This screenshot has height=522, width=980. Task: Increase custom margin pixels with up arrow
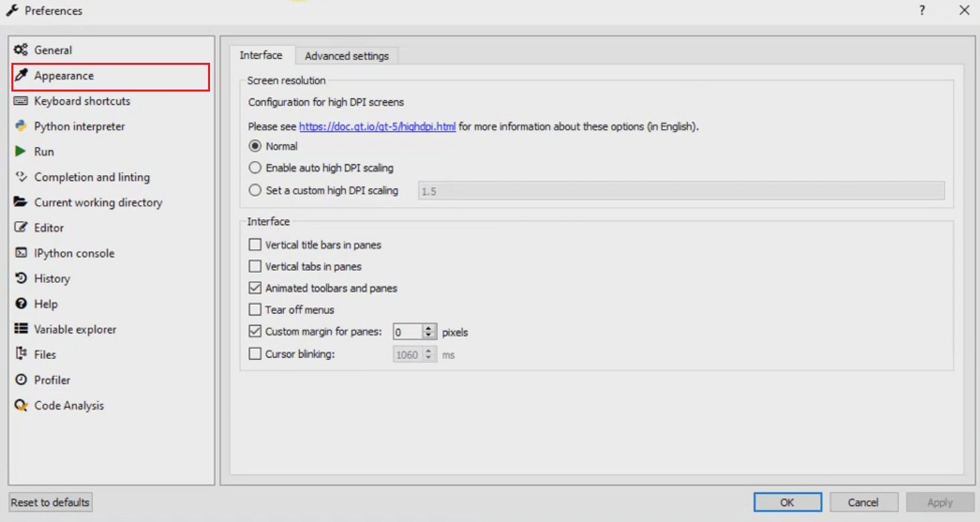429,328
